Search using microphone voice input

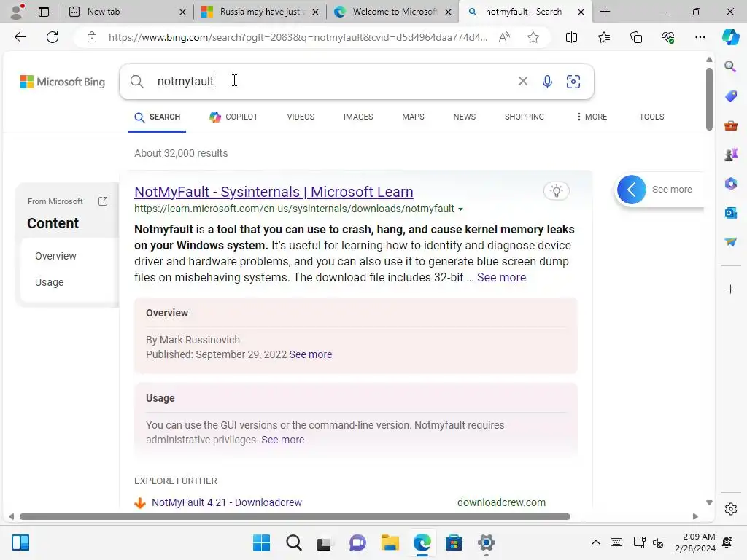tap(547, 82)
